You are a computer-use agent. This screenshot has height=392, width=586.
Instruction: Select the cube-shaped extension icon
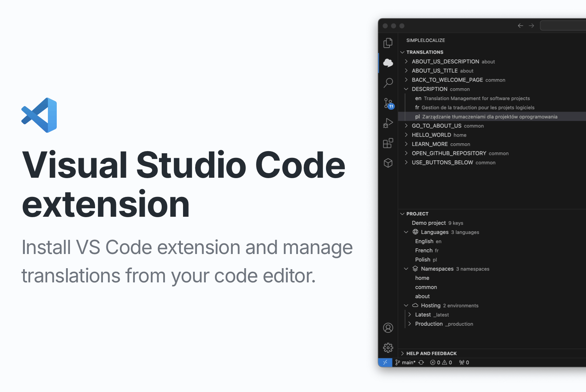click(x=388, y=163)
